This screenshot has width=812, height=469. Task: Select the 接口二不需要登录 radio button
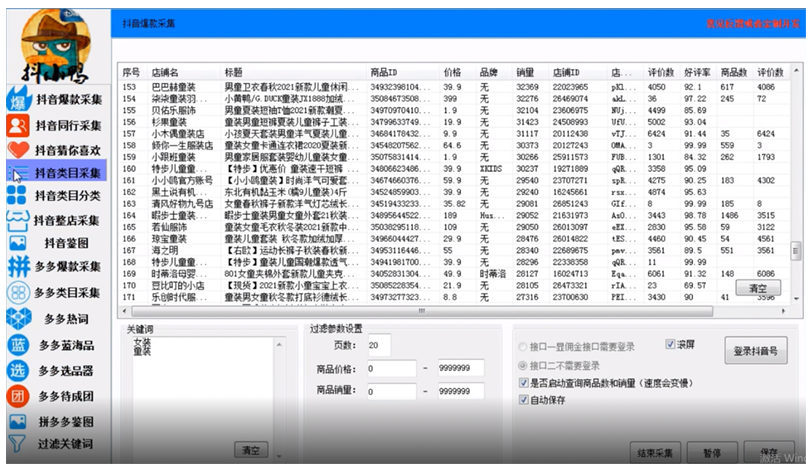tap(524, 366)
